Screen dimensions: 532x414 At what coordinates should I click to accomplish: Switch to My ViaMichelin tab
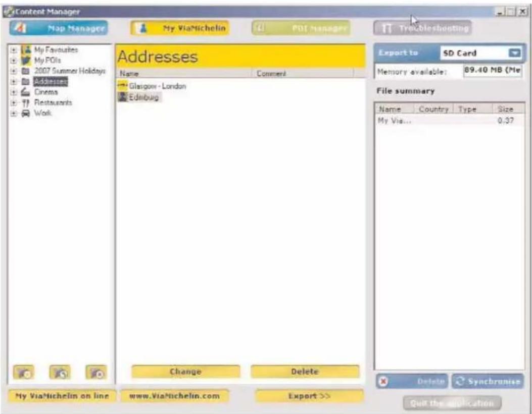point(180,28)
